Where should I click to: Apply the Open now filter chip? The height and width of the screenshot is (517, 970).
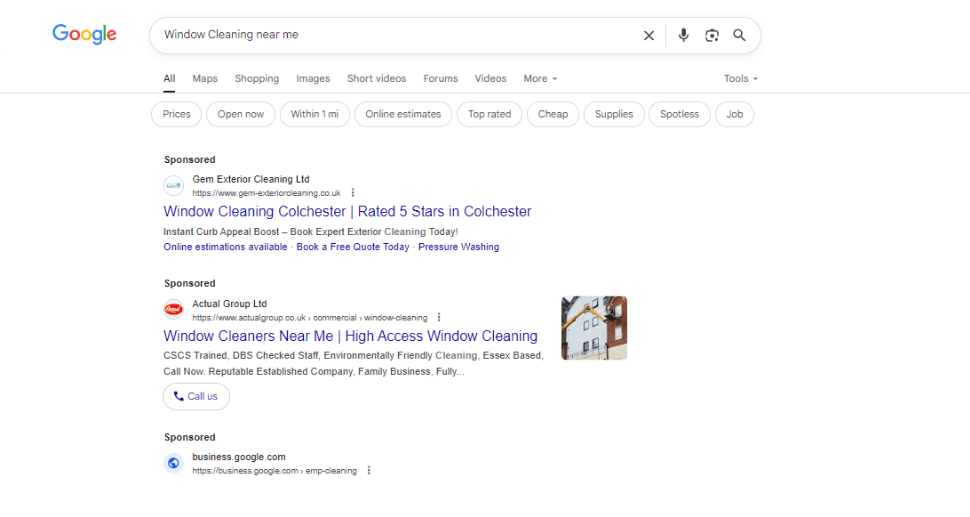tap(241, 114)
